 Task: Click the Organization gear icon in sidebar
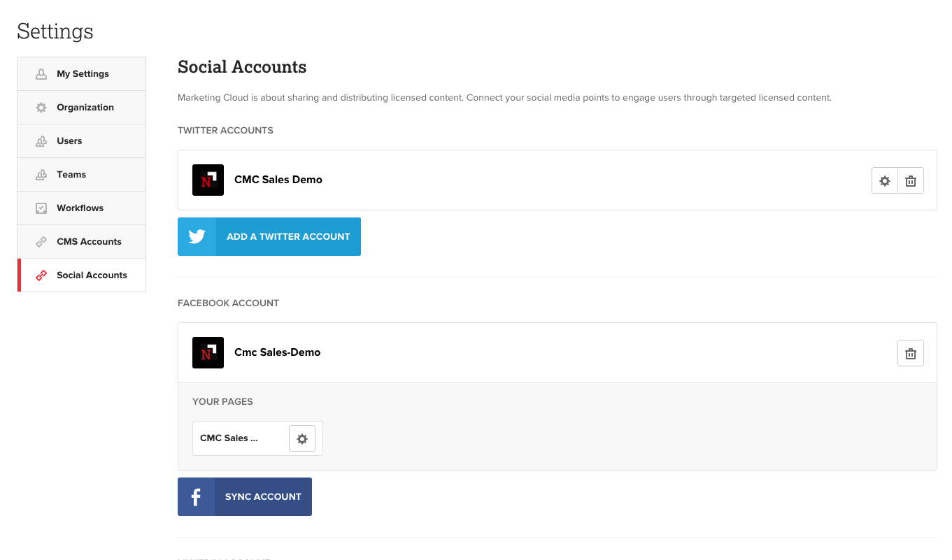coord(41,107)
